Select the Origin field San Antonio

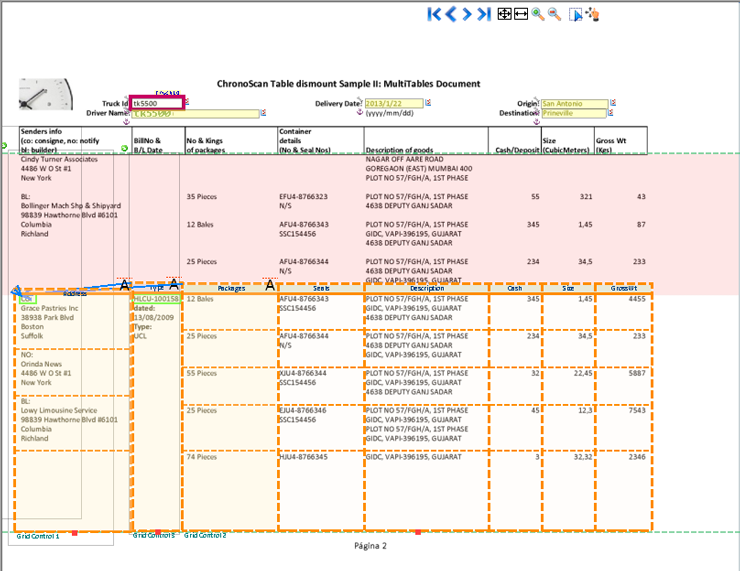coord(574,103)
